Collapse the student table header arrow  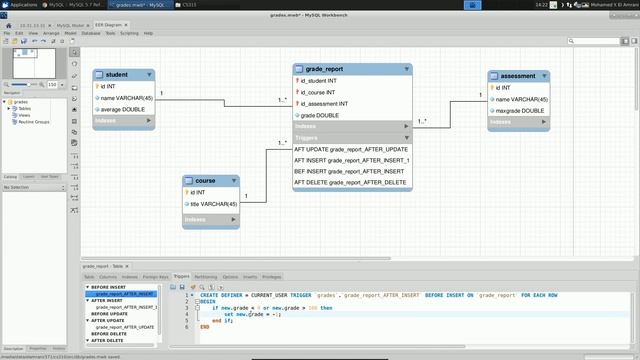coord(149,75)
